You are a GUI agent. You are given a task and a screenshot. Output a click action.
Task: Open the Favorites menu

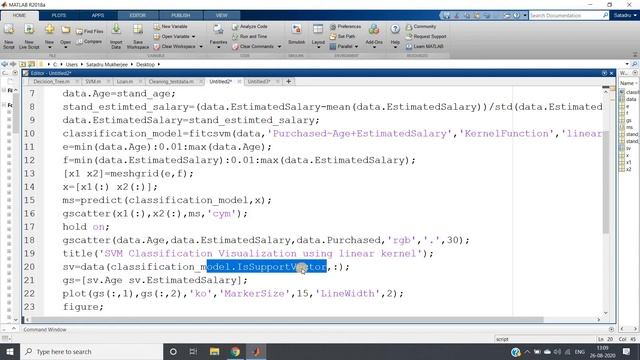click(218, 36)
